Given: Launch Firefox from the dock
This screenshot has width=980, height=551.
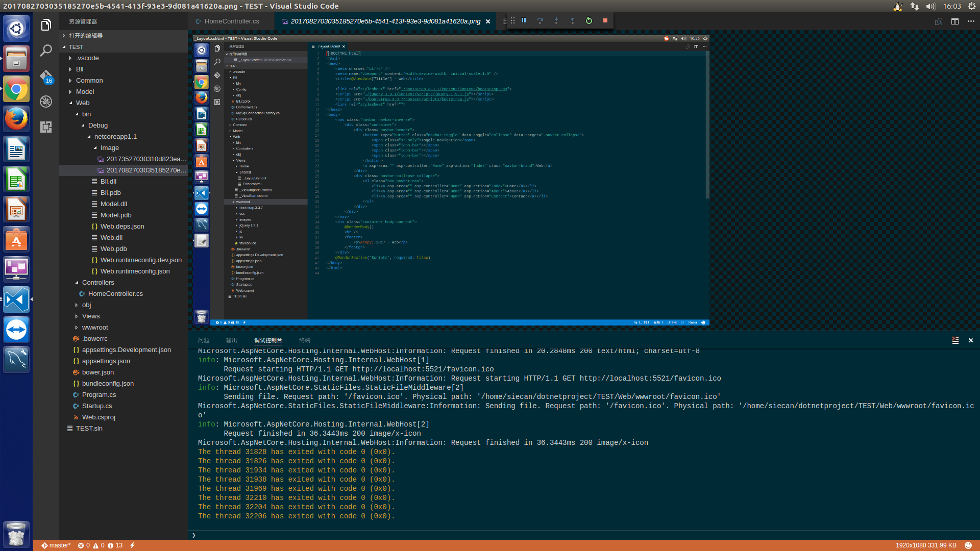Looking at the screenshot, I should tap(16, 119).
